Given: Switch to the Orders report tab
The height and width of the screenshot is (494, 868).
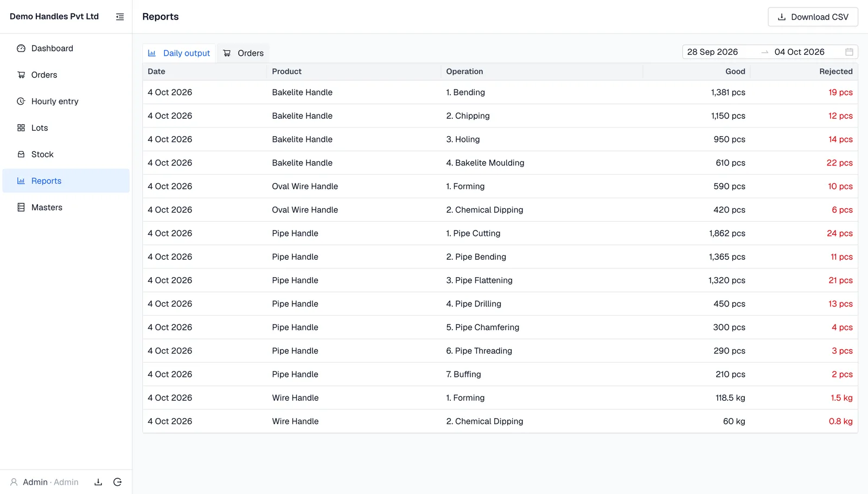Looking at the screenshot, I should (244, 53).
